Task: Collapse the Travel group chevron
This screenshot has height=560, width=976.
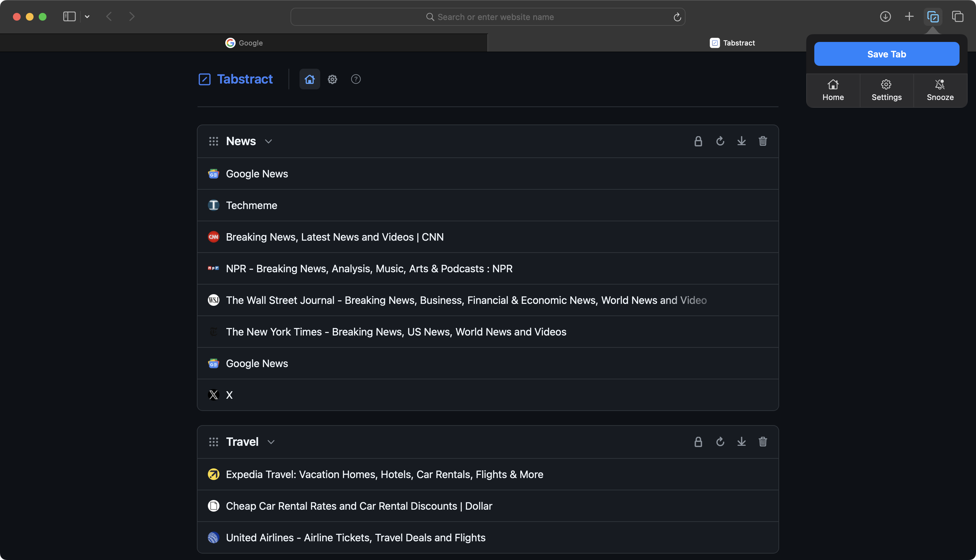Action: point(271,442)
